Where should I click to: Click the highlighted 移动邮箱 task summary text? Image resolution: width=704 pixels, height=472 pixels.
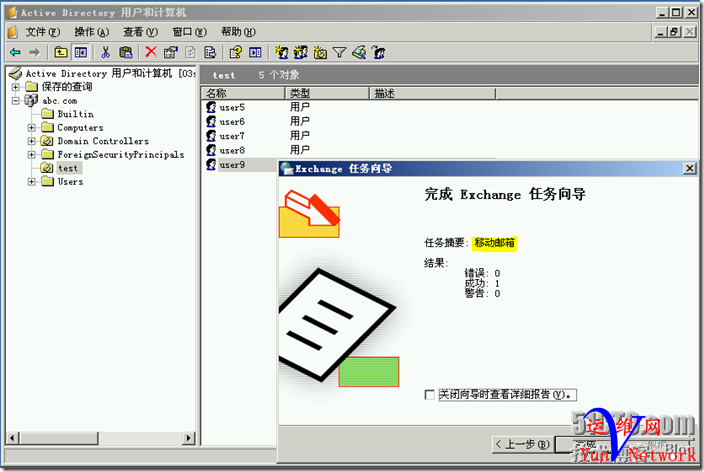(x=494, y=243)
